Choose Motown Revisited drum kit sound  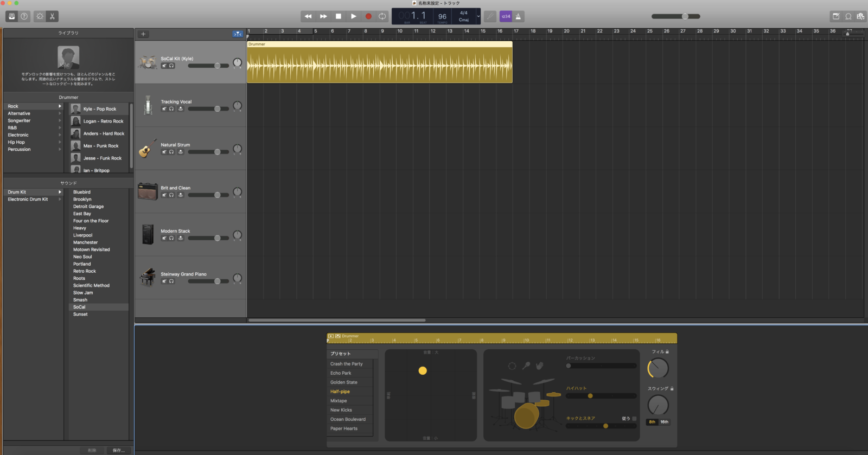(x=92, y=249)
